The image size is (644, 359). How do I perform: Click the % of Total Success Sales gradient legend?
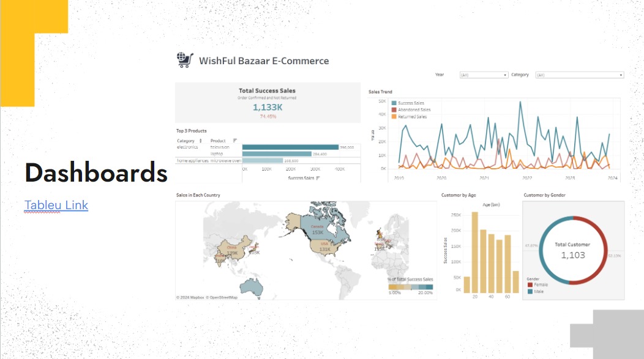click(x=411, y=287)
